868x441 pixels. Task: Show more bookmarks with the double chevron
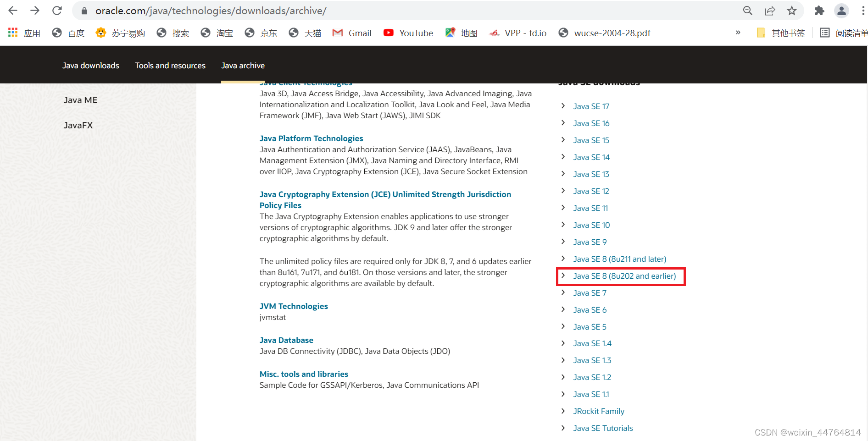(x=738, y=33)
